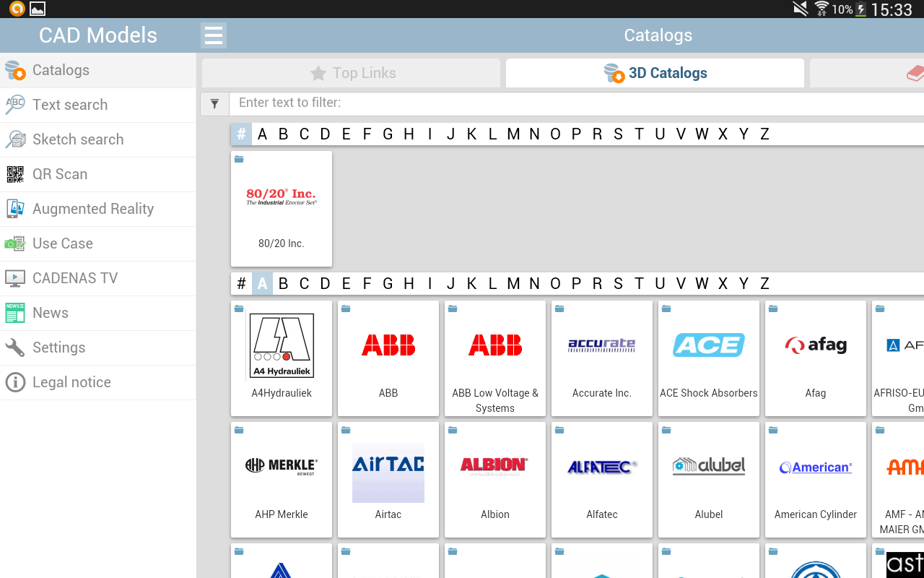Tap the A4 Hydrauliek logo
Viewport: 924px width, 578px height.
pos(282,345)
